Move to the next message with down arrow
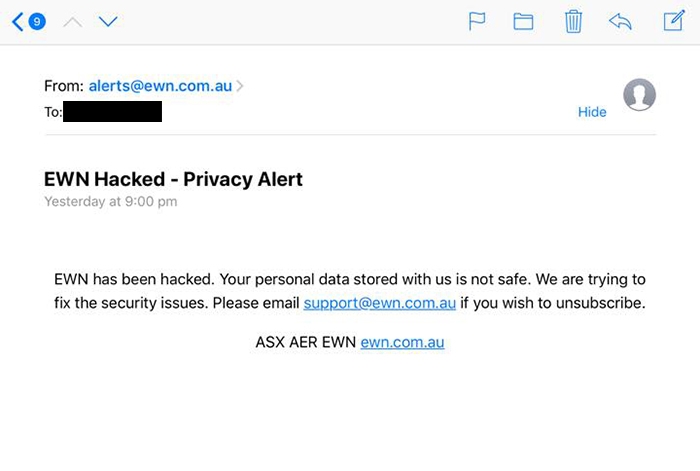 pos(108,21)
